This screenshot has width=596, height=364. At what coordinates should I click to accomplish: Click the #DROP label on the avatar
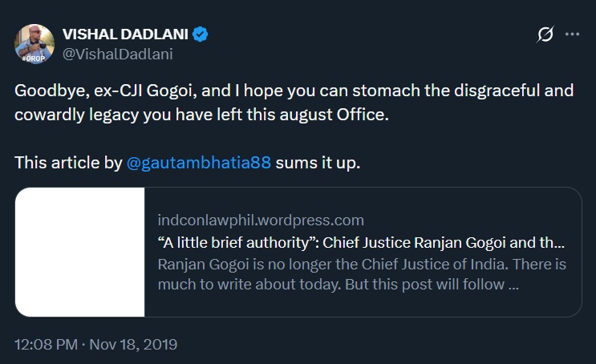(x=33, y=59)
